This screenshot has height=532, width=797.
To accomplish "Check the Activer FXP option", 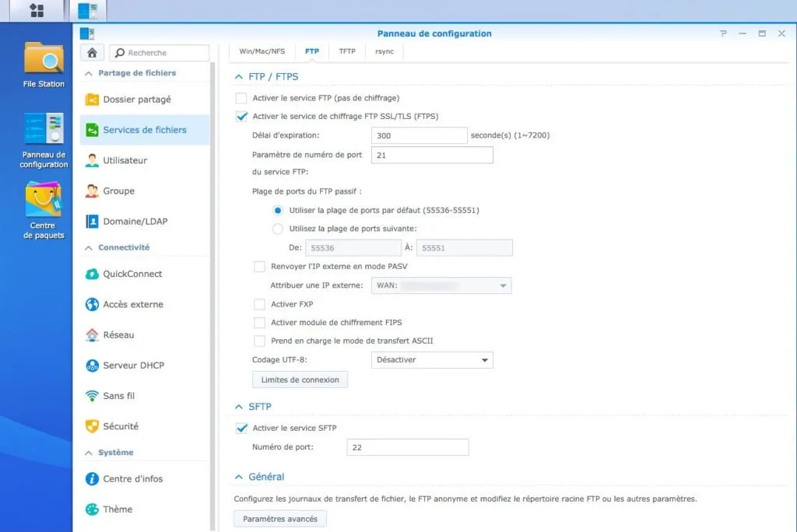I will tap(260, 304).
